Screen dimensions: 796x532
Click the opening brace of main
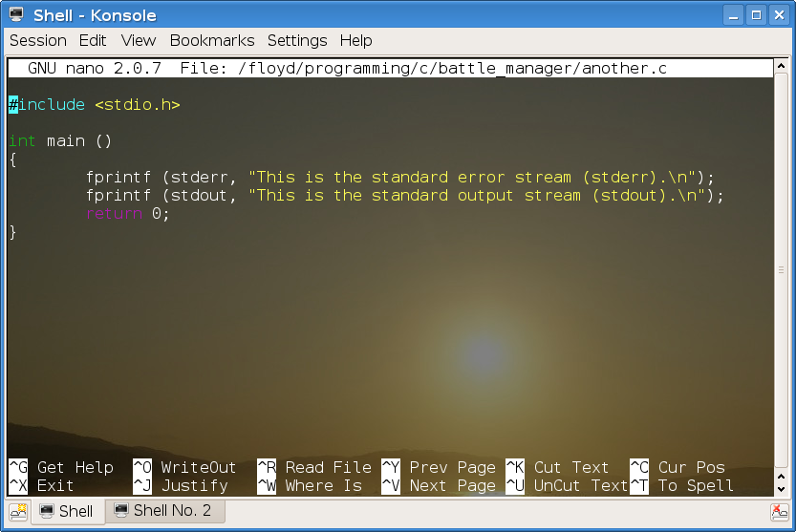pyautogui.click(x=12, y=160)
